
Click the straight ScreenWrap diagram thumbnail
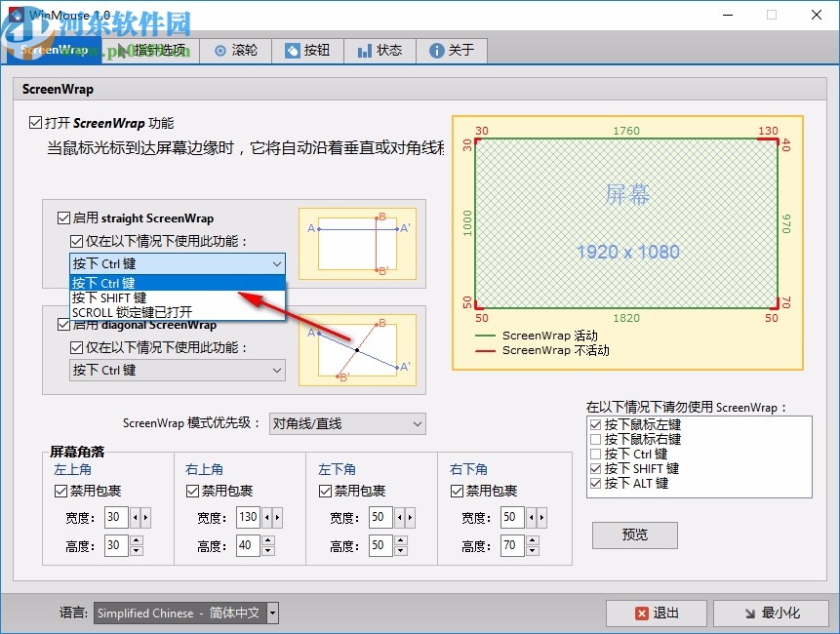pyautogui.click(x=357, y=244)
